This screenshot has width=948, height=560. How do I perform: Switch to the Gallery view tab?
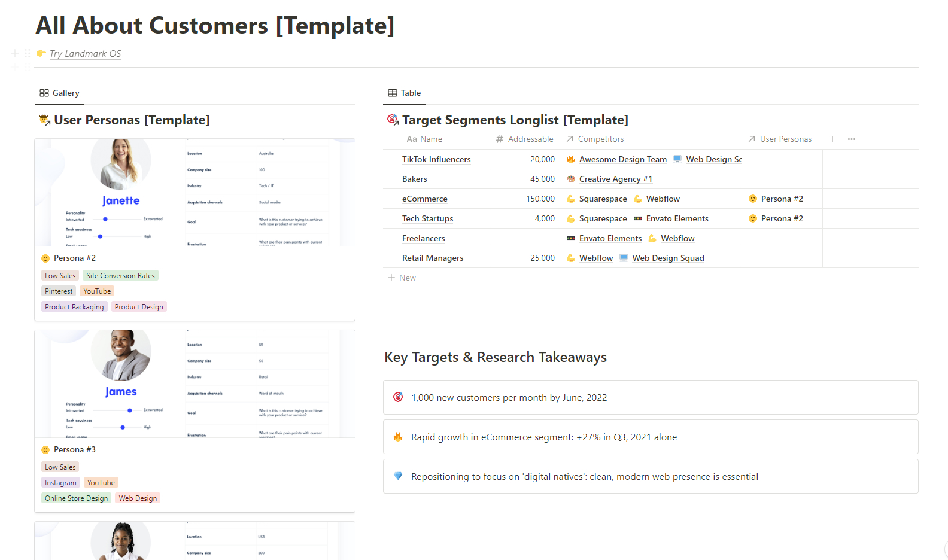click(59, 93)
